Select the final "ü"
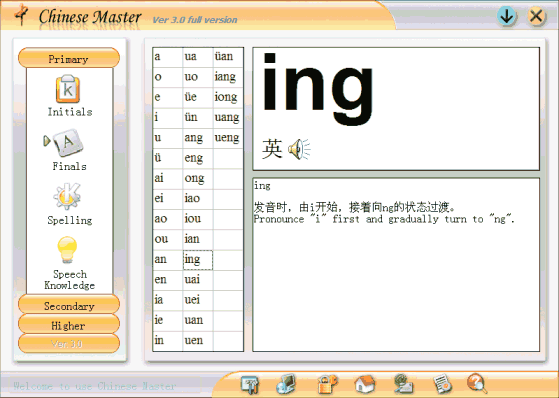Viewport: 559px width, 398px height. 168,159
